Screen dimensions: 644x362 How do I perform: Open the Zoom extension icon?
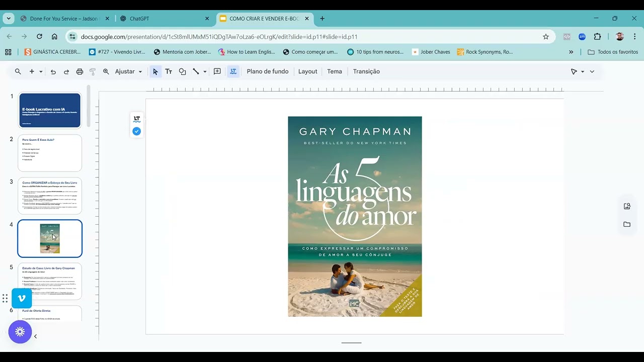582,37
